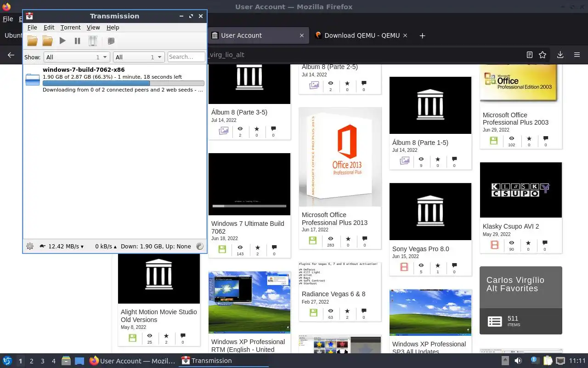This screenshot has width=588, height=368.
Task: Open Transmission Help menu
Action: click(x=113, y=28)
